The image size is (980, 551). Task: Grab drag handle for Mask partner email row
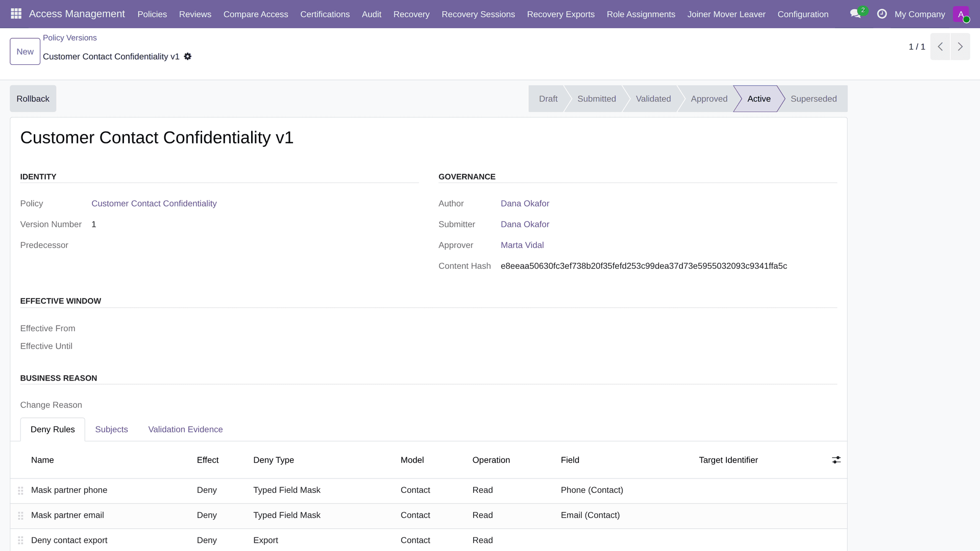point(20,515)
